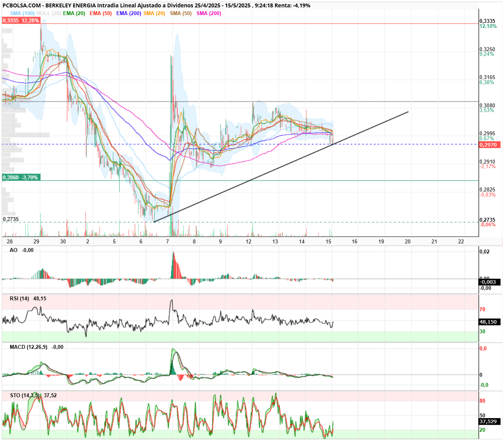Click the 6,38% axis percentage
The height and width of the screenshot is (441, 504).
(487, 82)
